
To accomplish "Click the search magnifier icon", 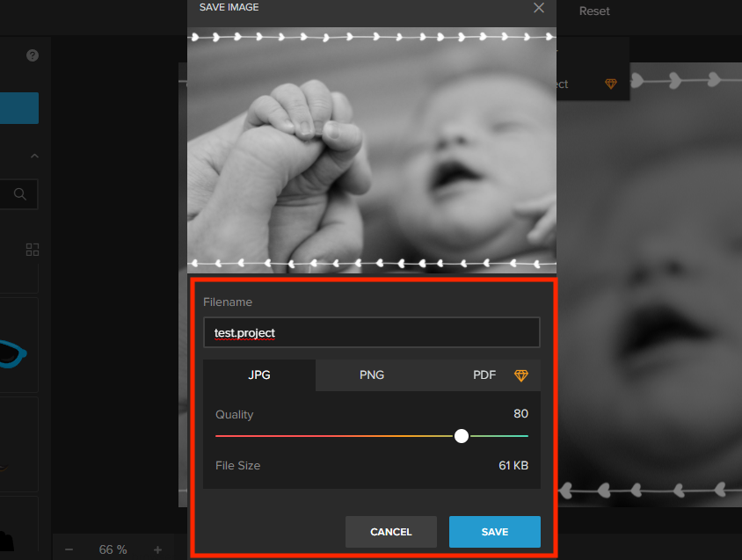I will coord(20,194).
